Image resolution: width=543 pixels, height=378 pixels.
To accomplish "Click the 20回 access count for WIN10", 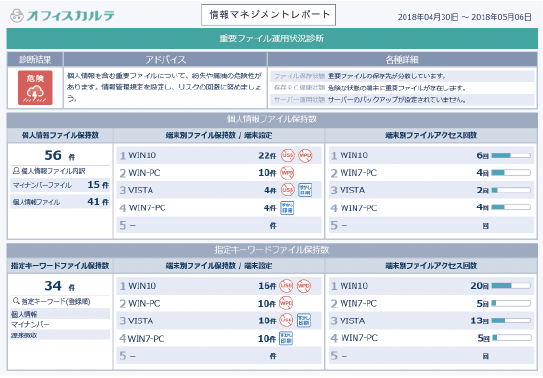I will (x=480, y=286).
